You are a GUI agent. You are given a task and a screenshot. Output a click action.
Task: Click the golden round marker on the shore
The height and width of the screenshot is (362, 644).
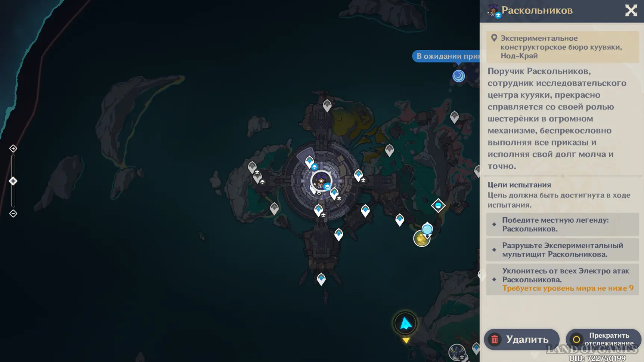click(x=421, y=239)
